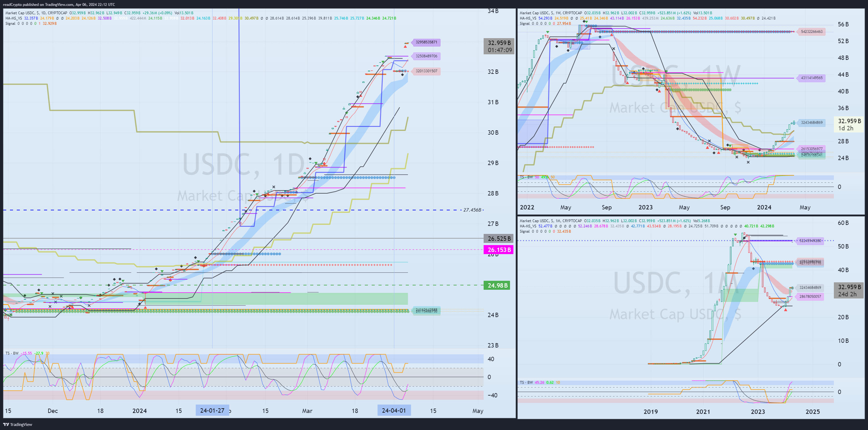Click the 2022 label on the weekly time axis
The image size is (868, 430).
[527, 207]
